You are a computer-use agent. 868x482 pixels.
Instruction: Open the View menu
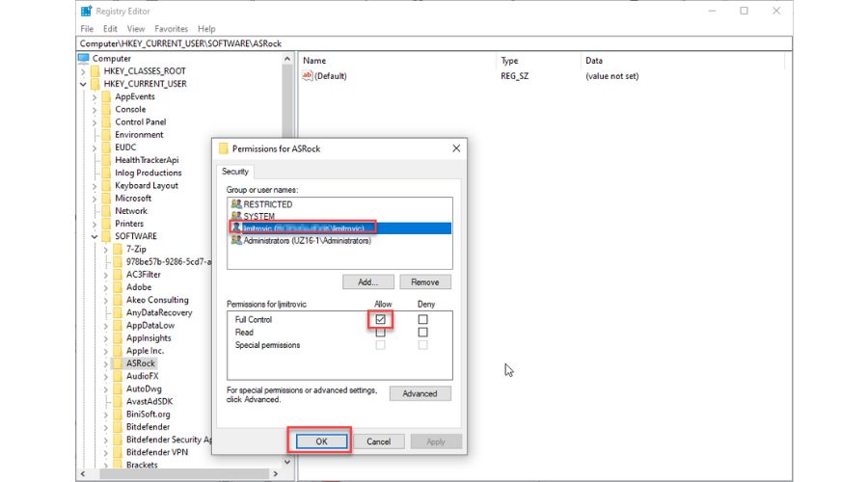[136, 29]
